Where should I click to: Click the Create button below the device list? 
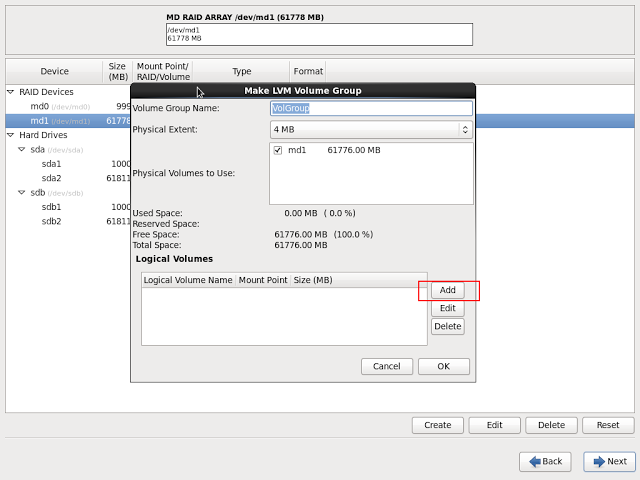pyautogui.click(x=437, y=425)
